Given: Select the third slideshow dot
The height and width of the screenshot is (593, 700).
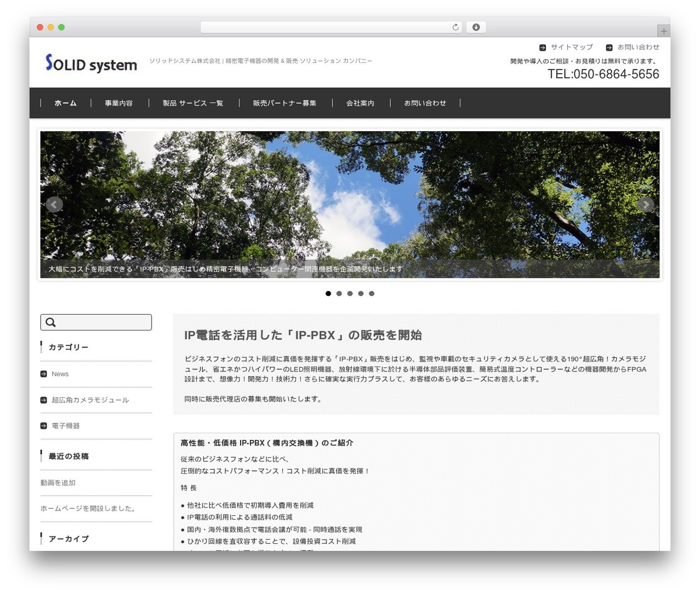Looking at the screenshot, I should (350, 294).
